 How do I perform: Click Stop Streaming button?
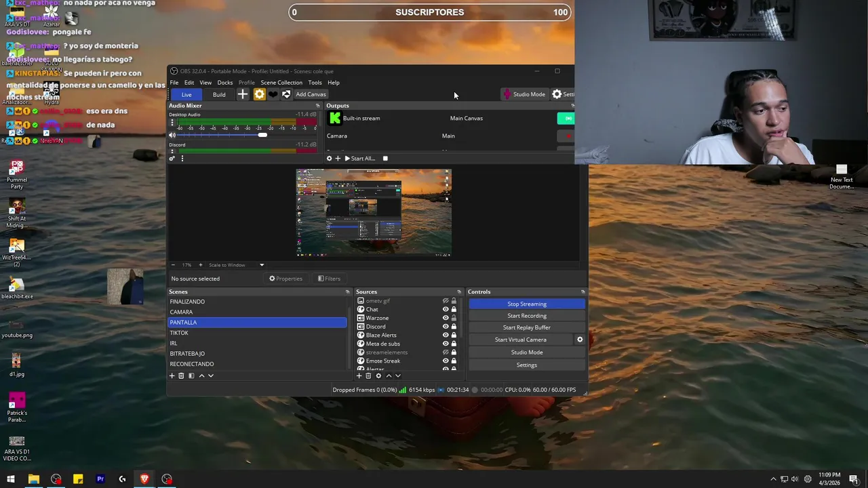(x=527, y=304)
